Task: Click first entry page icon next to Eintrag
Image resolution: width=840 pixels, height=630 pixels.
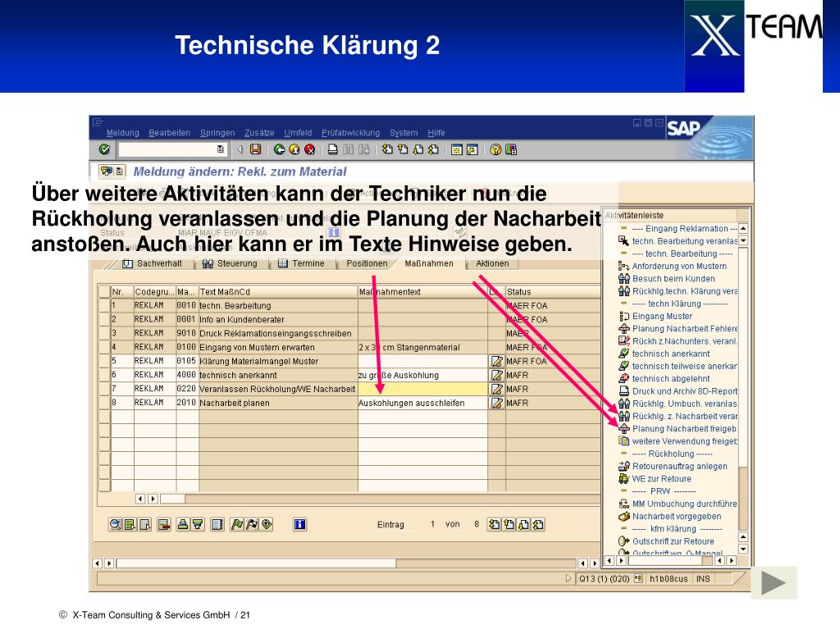Action: 494,524
